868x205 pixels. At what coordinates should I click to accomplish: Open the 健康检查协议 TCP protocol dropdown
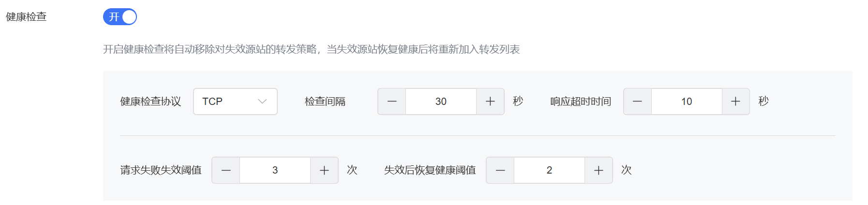tap(235, 102)
